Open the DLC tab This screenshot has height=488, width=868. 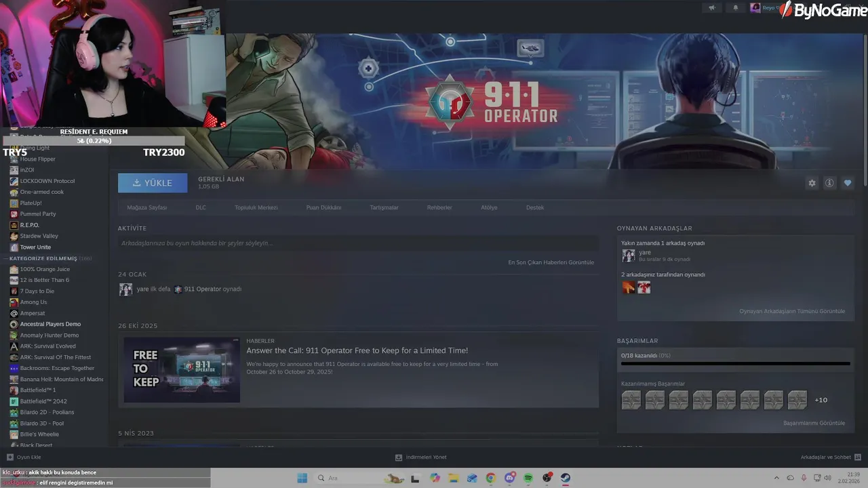[x=201, y=207]
